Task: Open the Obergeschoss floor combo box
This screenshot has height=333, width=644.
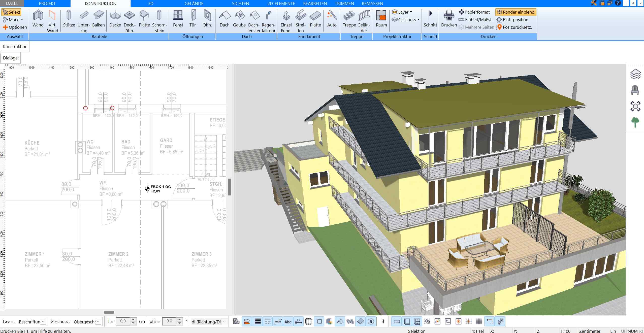Action: coord(87,322)
